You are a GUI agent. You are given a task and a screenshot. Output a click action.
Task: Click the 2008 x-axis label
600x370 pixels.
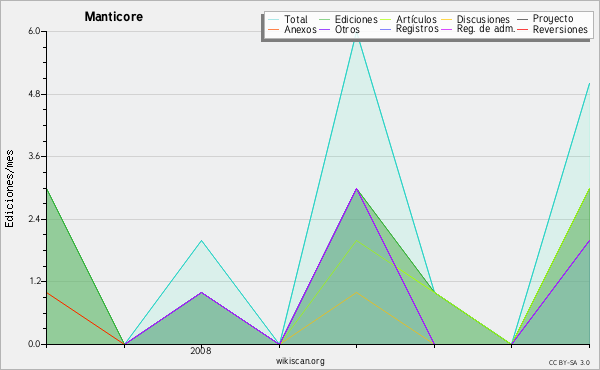201,350
